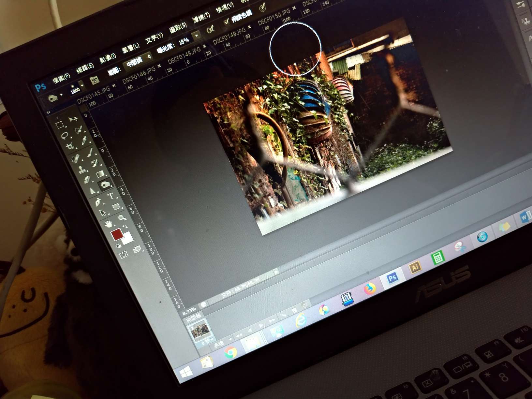
Task: Open the 檢視(V) View menu
Action: (225, 7)
